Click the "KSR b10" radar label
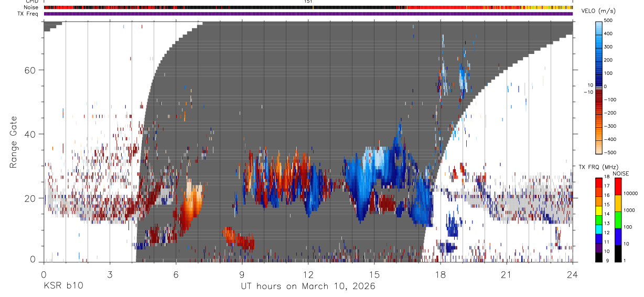 click(x=63, y=286)
